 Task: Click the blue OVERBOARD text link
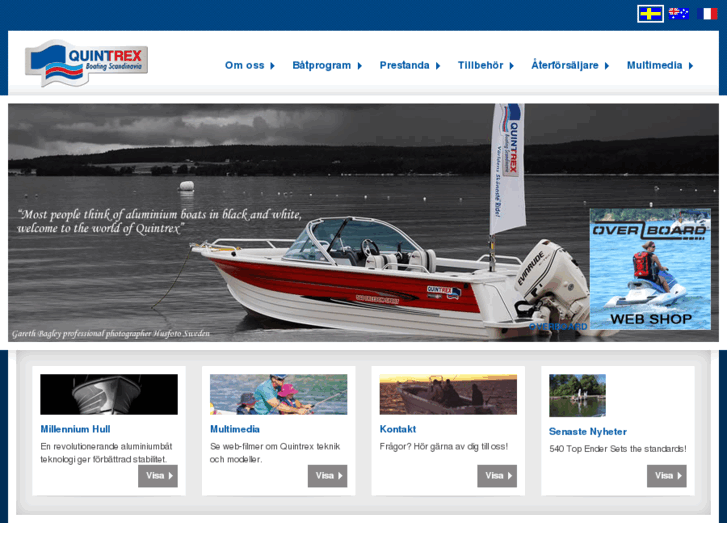[x=558, y=327]
